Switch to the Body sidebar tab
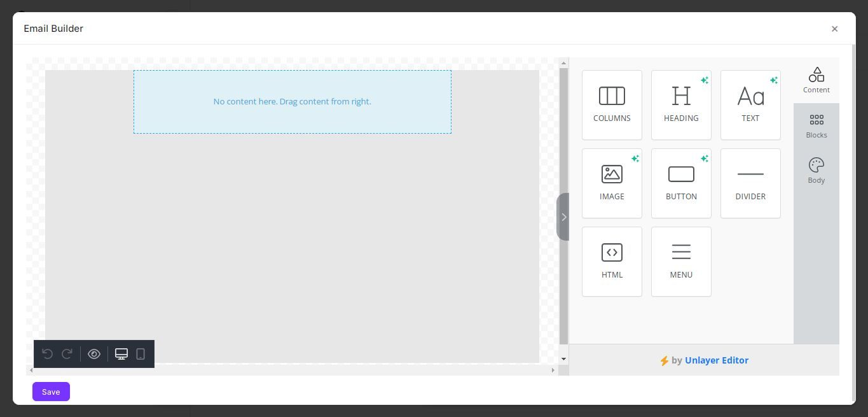This screenshot has width=868, height=417. [816, 170]
